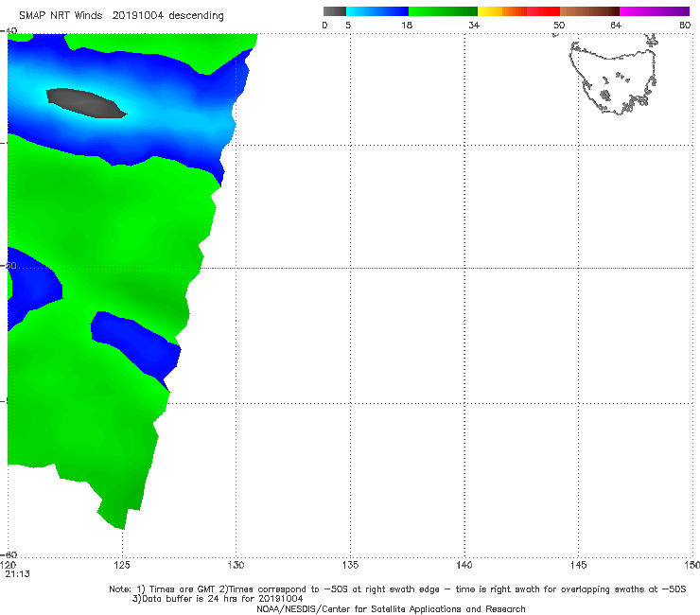The image size is (700, 615).
Task: Click the color bar label '80'
Action: click(685, 26)
